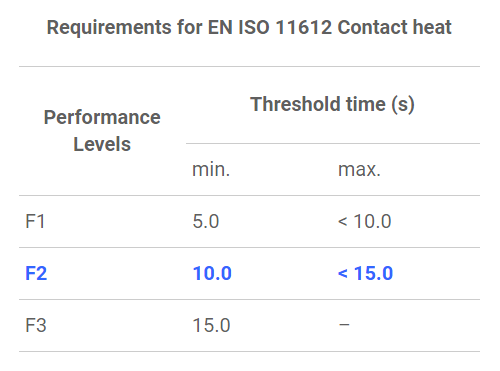Click the word Performance in the header
500x371 pixels.
(102, 117)
